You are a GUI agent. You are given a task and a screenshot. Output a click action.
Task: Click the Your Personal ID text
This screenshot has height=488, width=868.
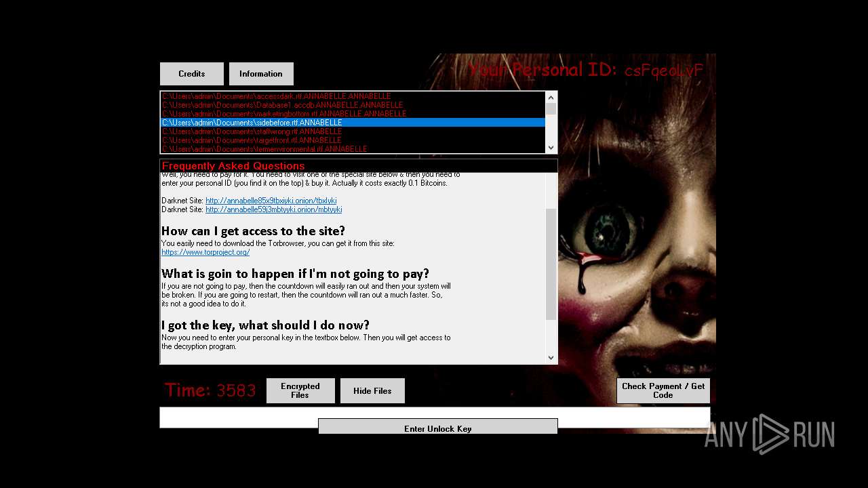point(586,70)
